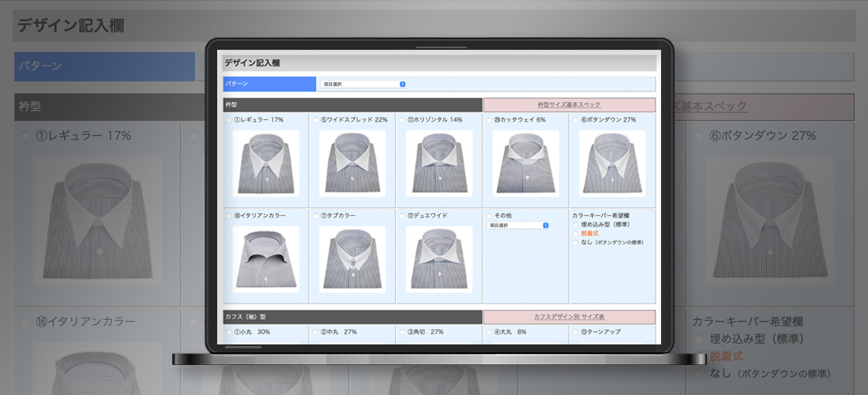The height and width of the screenshot is (395, 868).
Task: Click the orange 脱着式 text in the background page
Action: [726, 356]
